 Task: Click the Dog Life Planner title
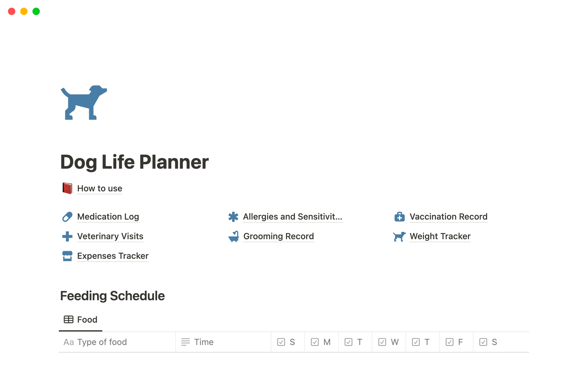coord(134,162)
